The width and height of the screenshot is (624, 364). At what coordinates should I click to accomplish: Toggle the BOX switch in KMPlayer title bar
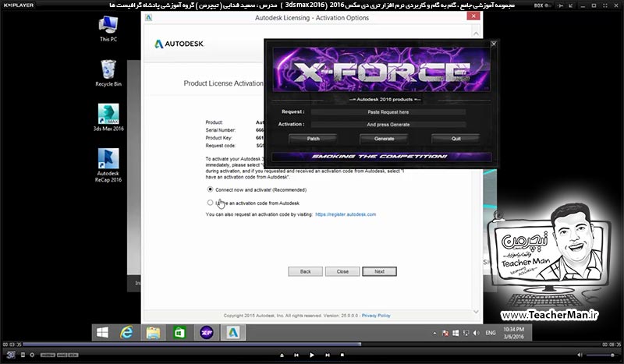(542, 5)
